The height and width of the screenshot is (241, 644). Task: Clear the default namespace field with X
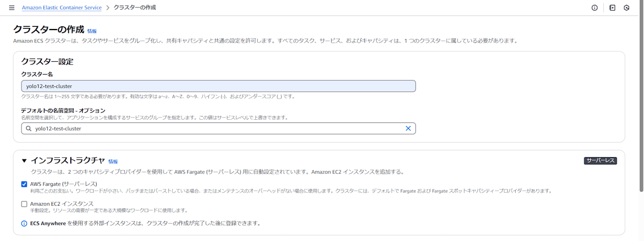pos(408,128)
